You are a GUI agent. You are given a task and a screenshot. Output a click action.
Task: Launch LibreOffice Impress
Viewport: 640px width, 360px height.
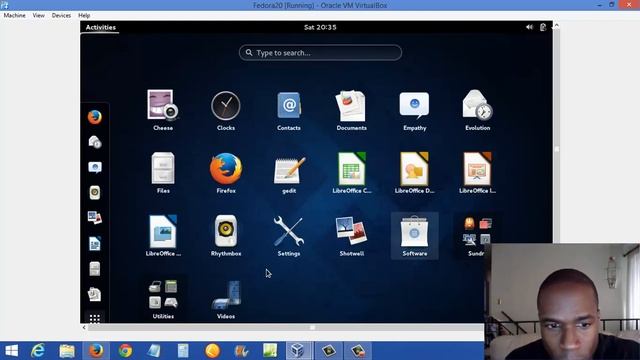point(477,173)
